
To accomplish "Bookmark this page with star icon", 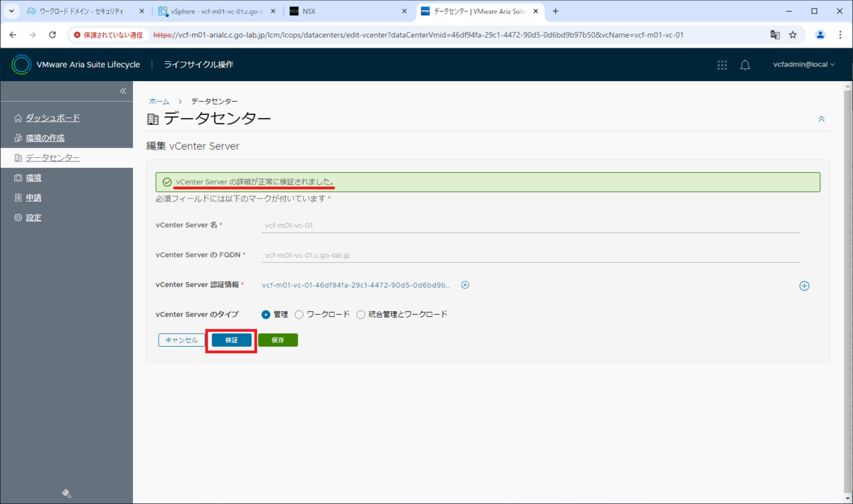I will [793, 34].
